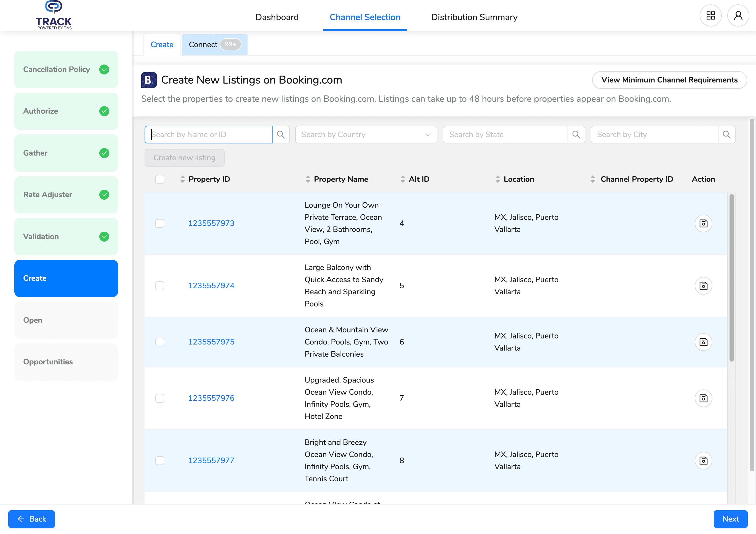Viewport: 756px width, 534px height.
Task: Click the page's outer vertical scrollbar
Action: (x=752, y=295)
